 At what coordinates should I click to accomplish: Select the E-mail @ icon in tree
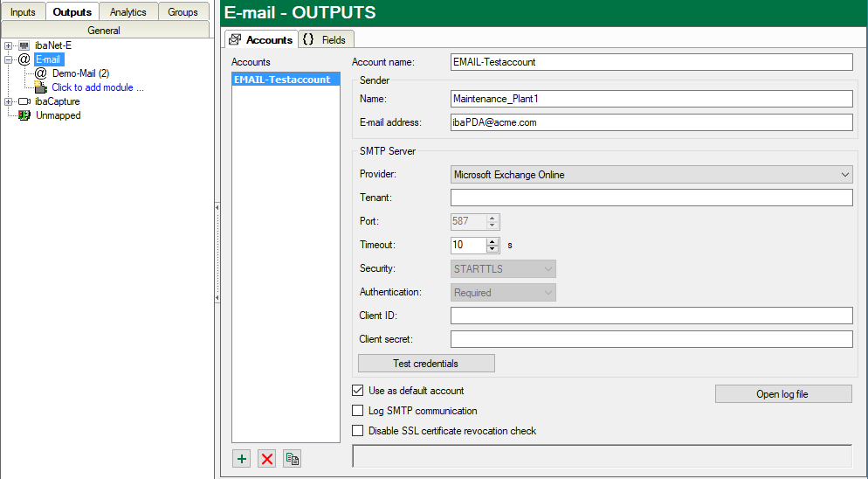point(24,59)
